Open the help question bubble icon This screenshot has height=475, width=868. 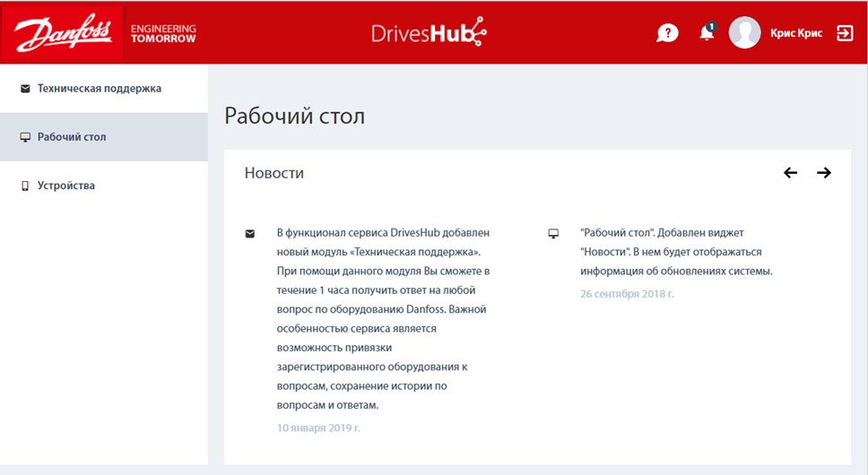coord(667,33)
